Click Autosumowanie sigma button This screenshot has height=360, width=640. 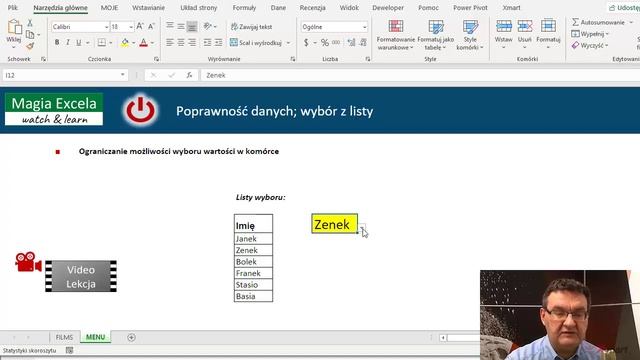[x=598, y=22]
